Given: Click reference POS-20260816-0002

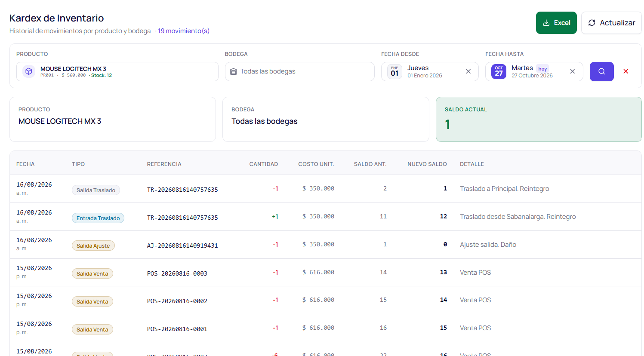Looking at the screenshot, I should pos(177,301).
